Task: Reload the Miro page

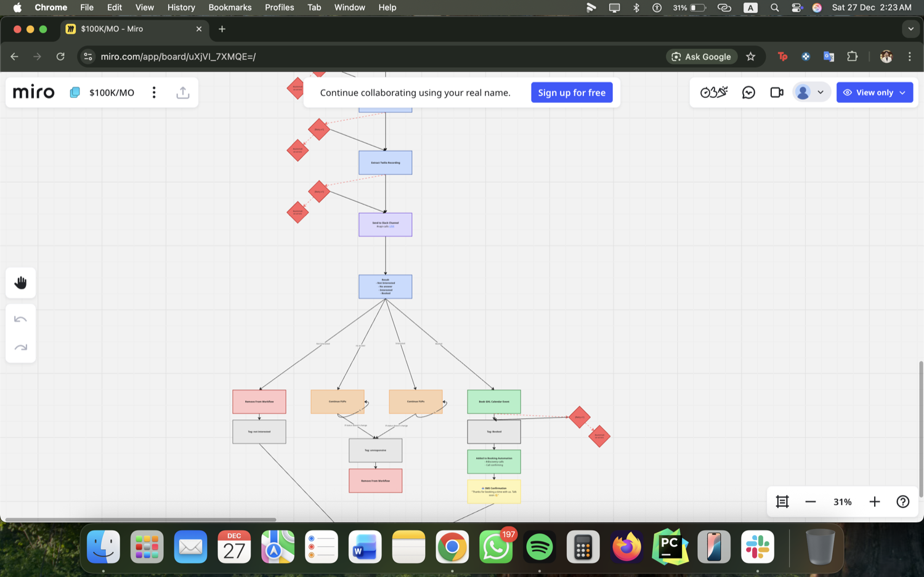Action: click(60, 57)
